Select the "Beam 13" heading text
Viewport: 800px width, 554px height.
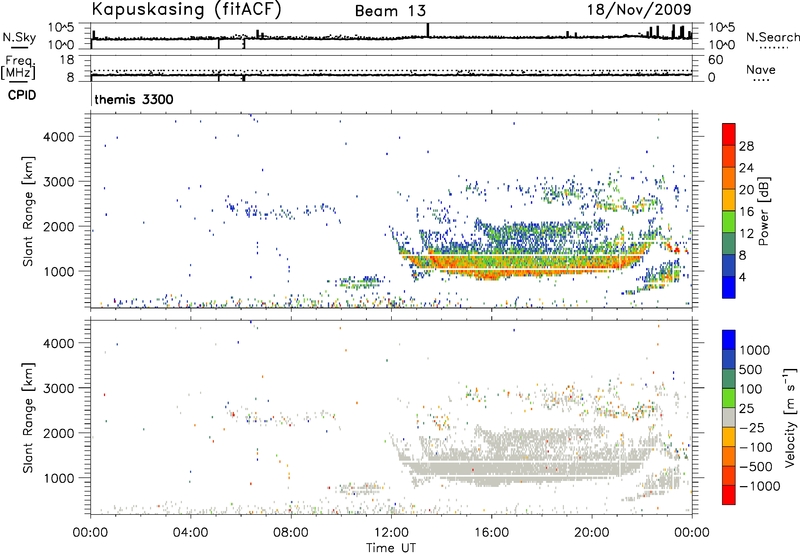click(390, 11)
